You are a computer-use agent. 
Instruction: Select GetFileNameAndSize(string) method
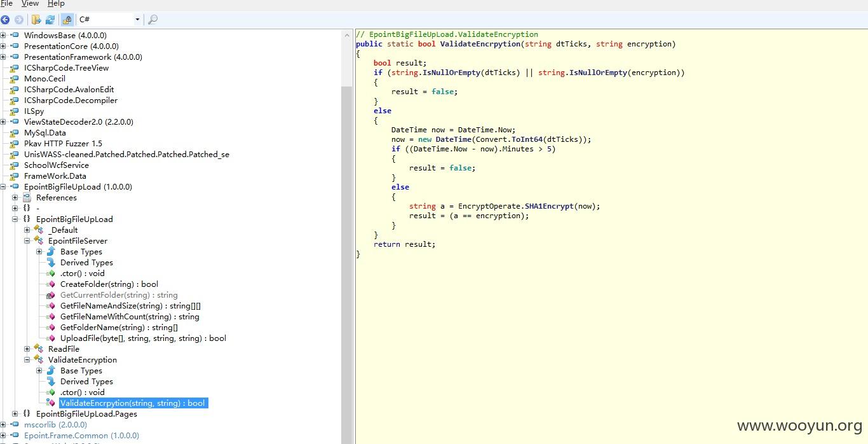[130, 306]
